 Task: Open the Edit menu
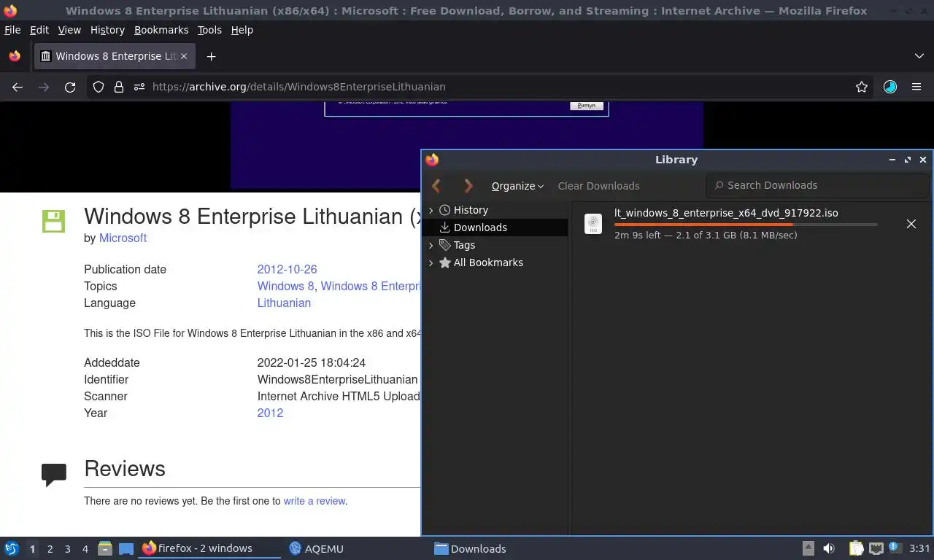coord(39,30)
